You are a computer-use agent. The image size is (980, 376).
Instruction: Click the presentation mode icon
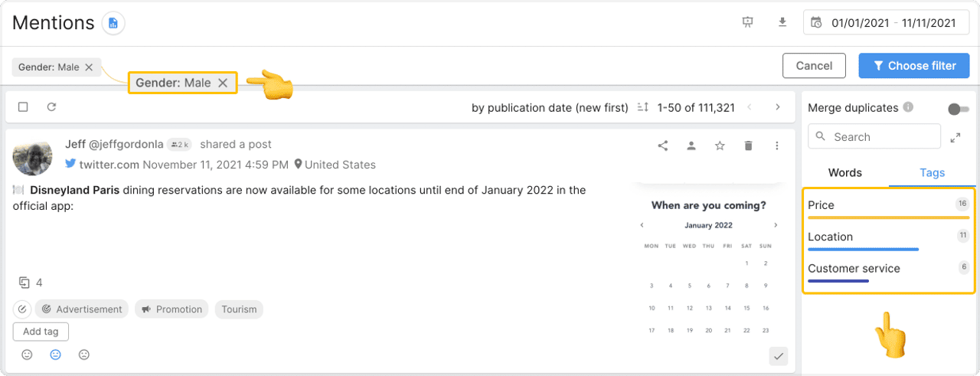click(748, 22)
